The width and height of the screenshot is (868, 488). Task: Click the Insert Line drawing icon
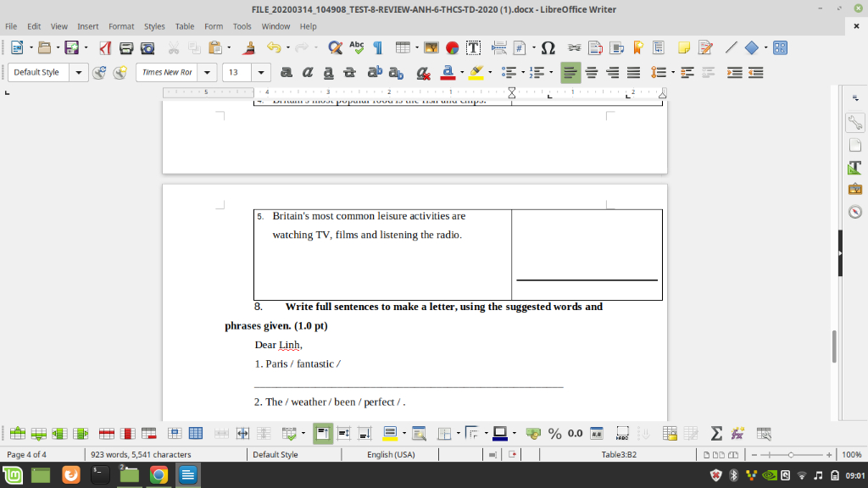click(732, 48)
